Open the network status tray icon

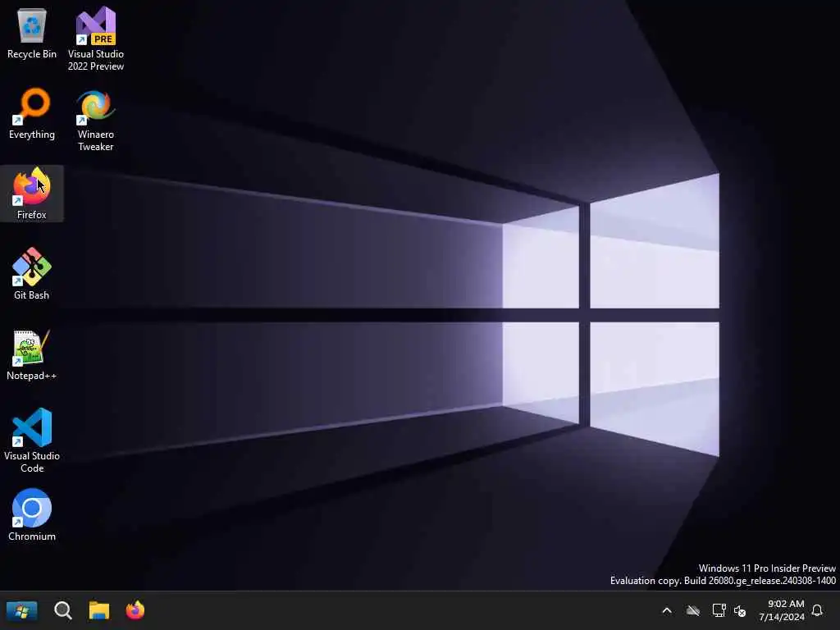pos(719,610)
